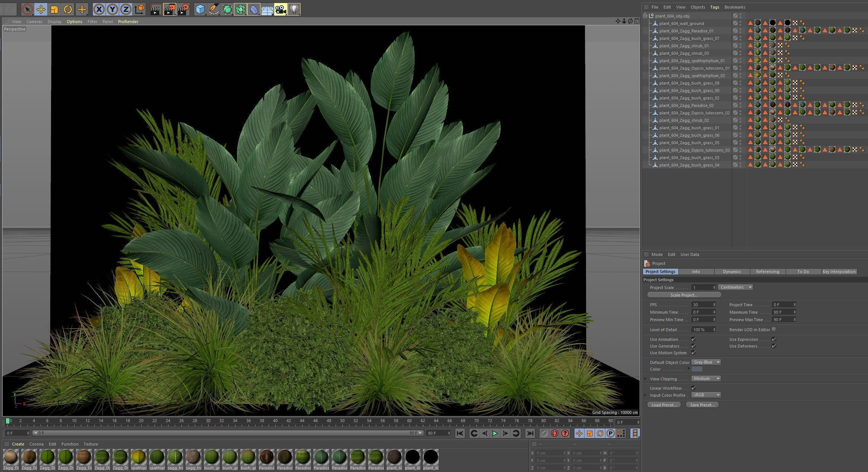Click the FPS value stepper arrows
The height and width of the screenshot is (472, 868).
(714, 305)
